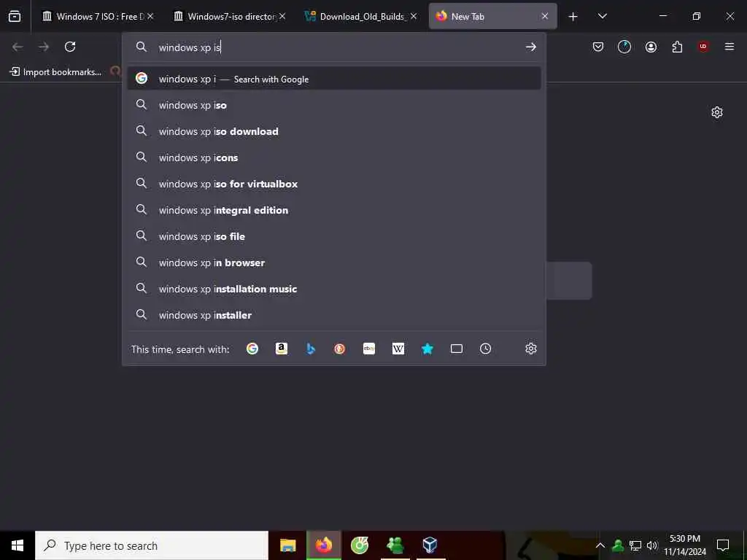Select suggestion 'windows xp installation music'
The height and width of the screenshot is (560, 747).
(334, 289)
